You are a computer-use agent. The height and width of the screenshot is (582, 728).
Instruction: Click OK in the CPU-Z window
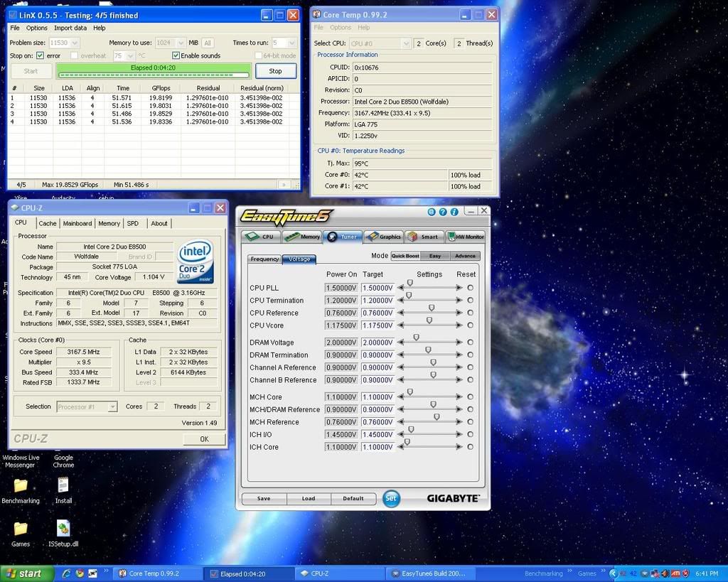[x=204, y=439]
